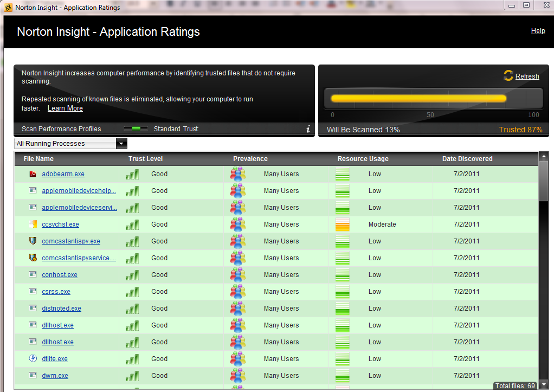Sort by Trust Level column header
Screen dimensions: 554x392
(145, 159)
